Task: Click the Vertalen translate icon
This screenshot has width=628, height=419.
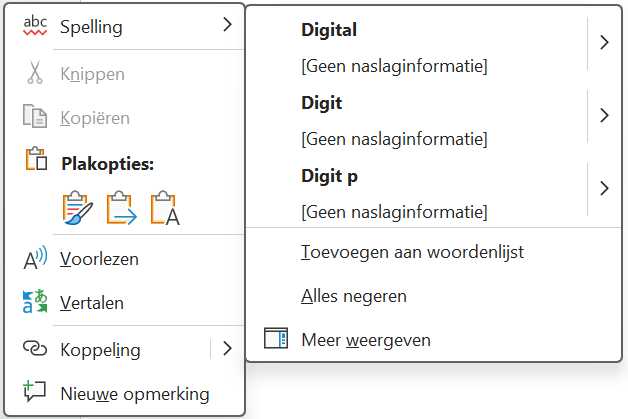Action: tap(35, 301)
